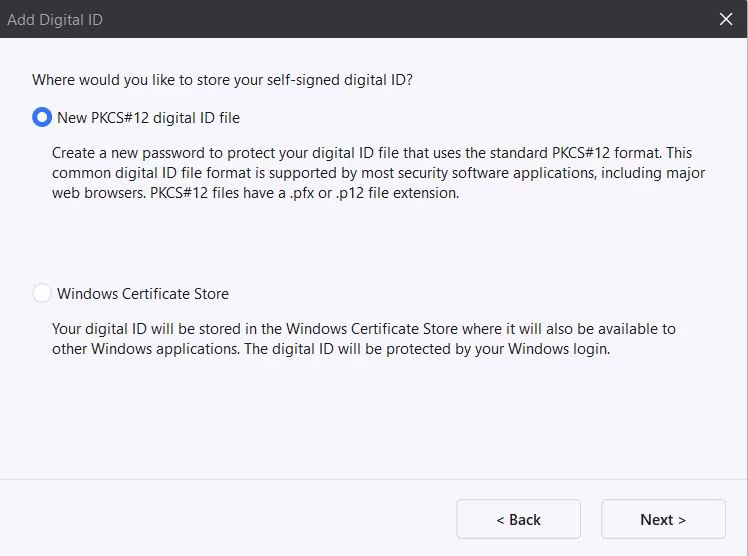Click the separator line above the buttons
Image resolution: width=748 pixels, height=556 pixels.
point(374,479)
